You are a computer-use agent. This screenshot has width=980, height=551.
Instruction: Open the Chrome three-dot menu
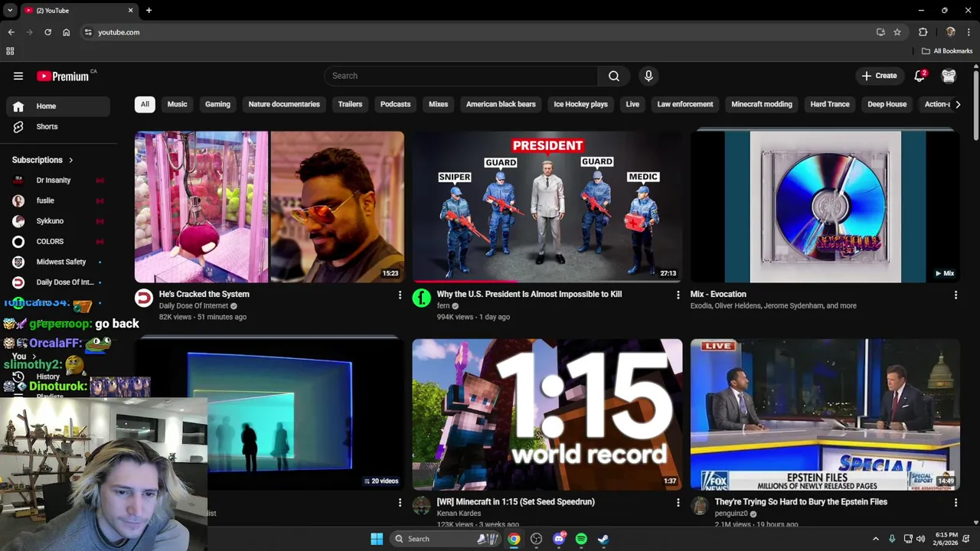coord(969,32)
